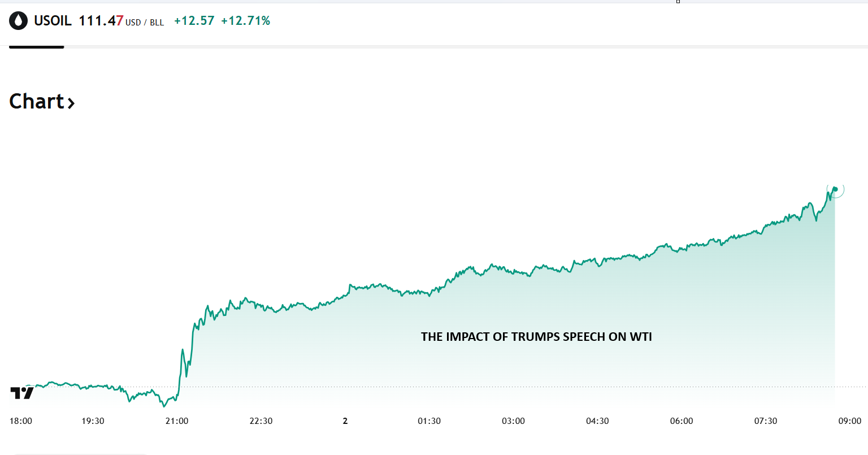Click the 19:30 time axis label
Screen dimensions: 868x455
click(93, 421)
